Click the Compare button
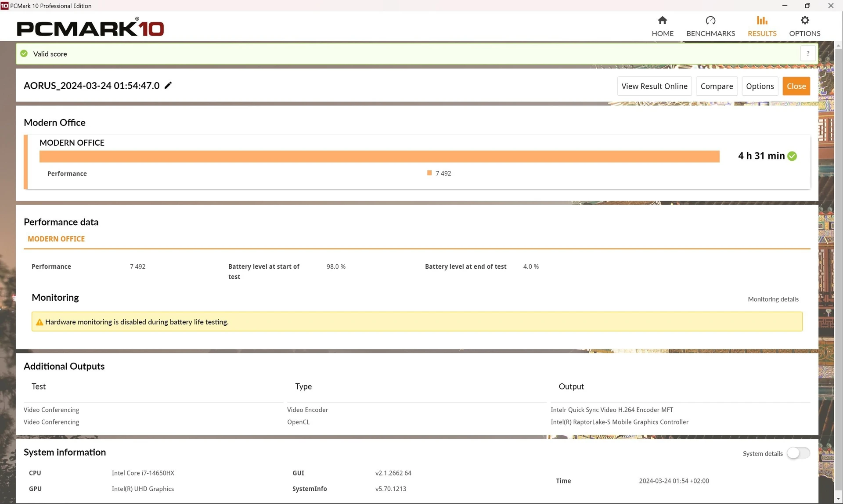The height and width of the screenshot is (504, 843). [717, 86]
